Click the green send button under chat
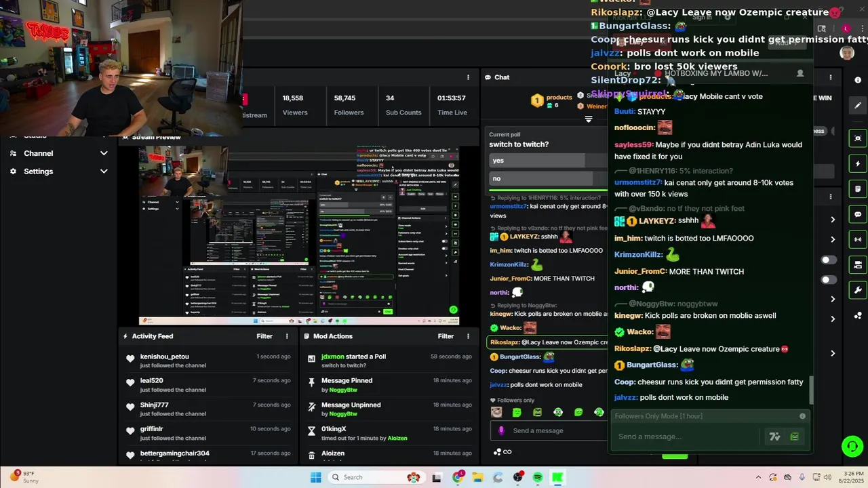 tap(675, 455)
